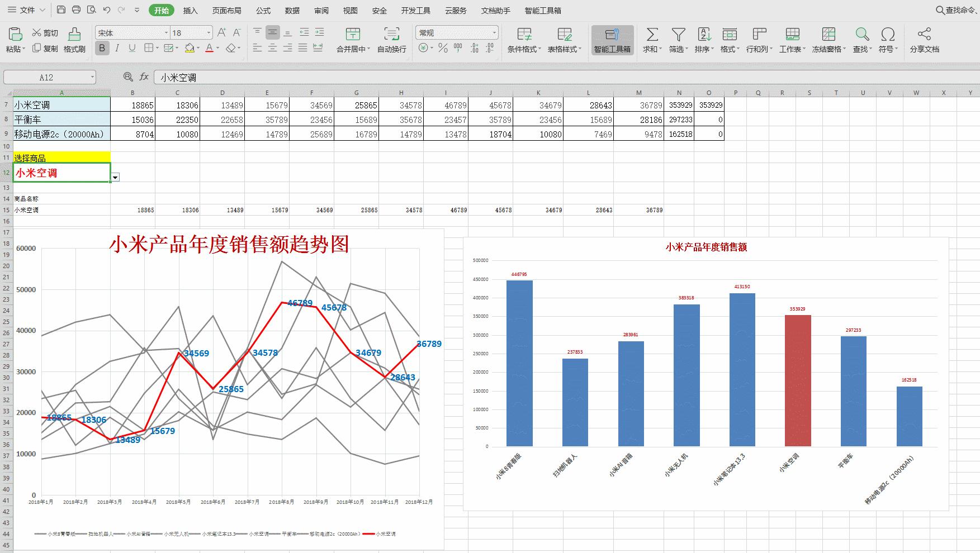Center cell text horizontally

(272, 48)
